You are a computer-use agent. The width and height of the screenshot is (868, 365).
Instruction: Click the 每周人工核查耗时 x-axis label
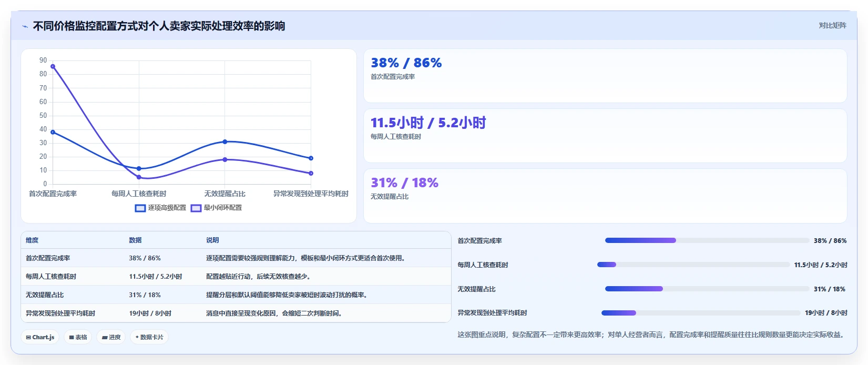pos(139,194)
